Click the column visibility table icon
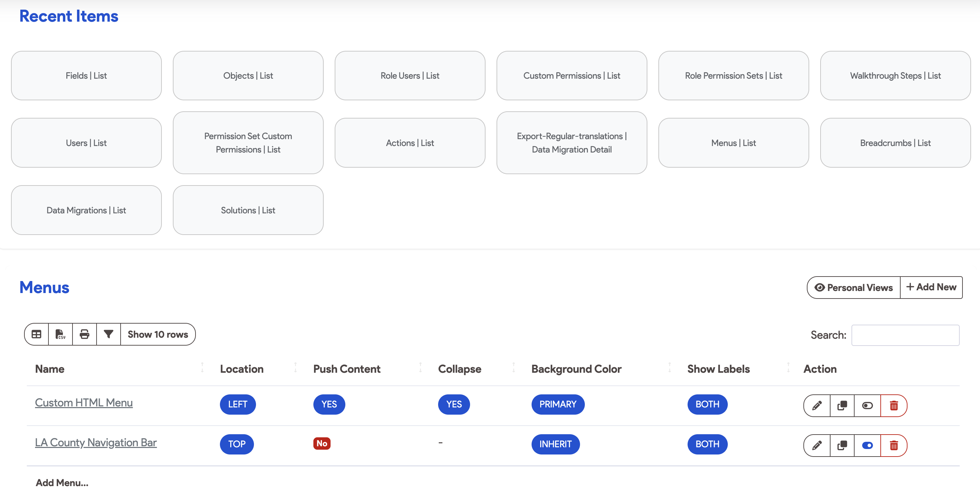Image resolution: width=980 pixels, height=494 pixels. click(x=36, y=334)
